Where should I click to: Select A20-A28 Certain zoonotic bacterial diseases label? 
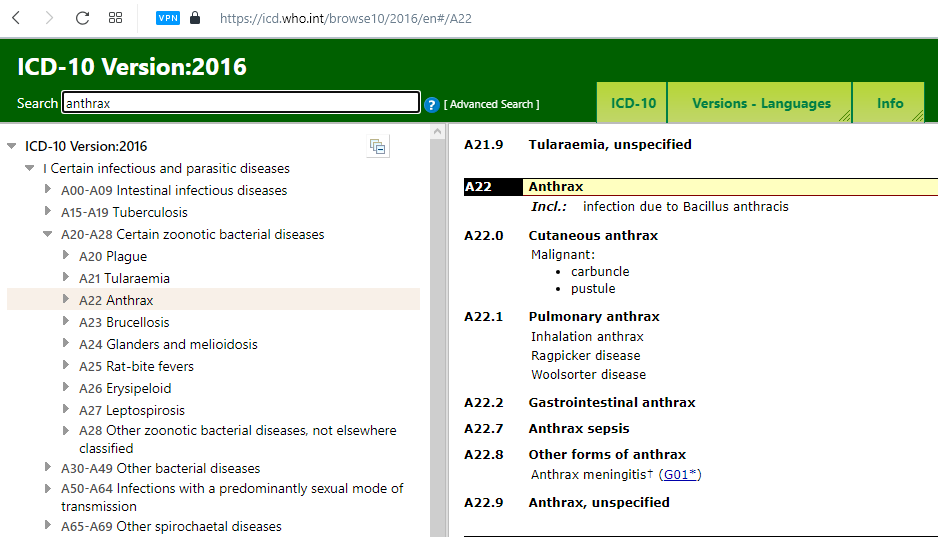click(193, 234)
